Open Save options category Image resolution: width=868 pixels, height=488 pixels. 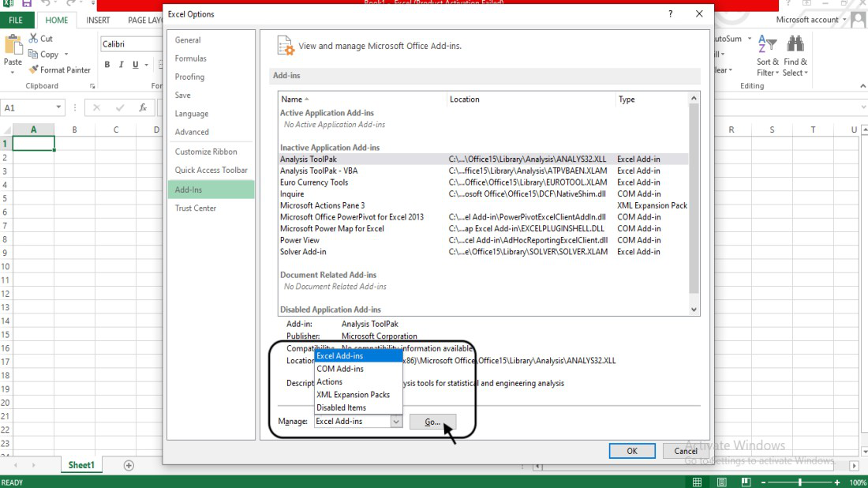click(x=211, y=96)
